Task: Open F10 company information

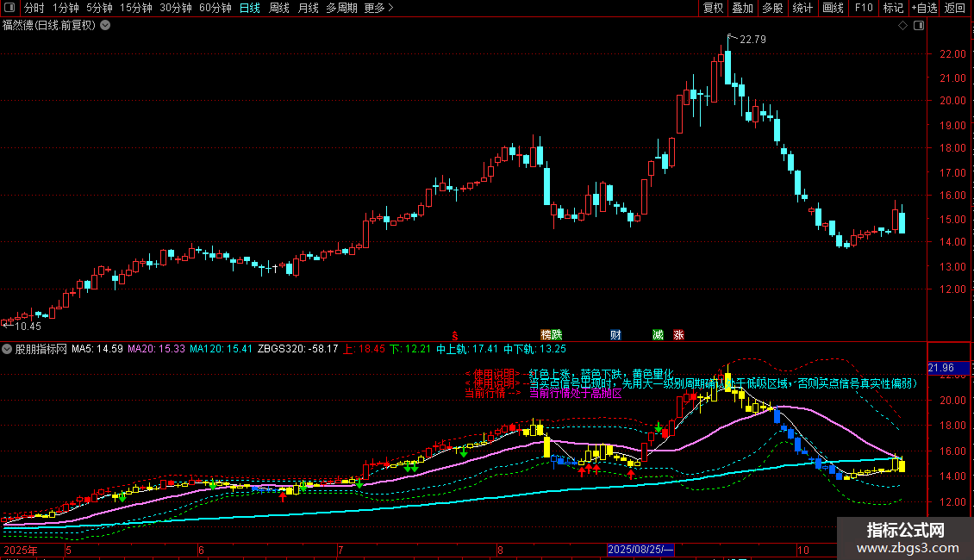Action: [864, 8]
